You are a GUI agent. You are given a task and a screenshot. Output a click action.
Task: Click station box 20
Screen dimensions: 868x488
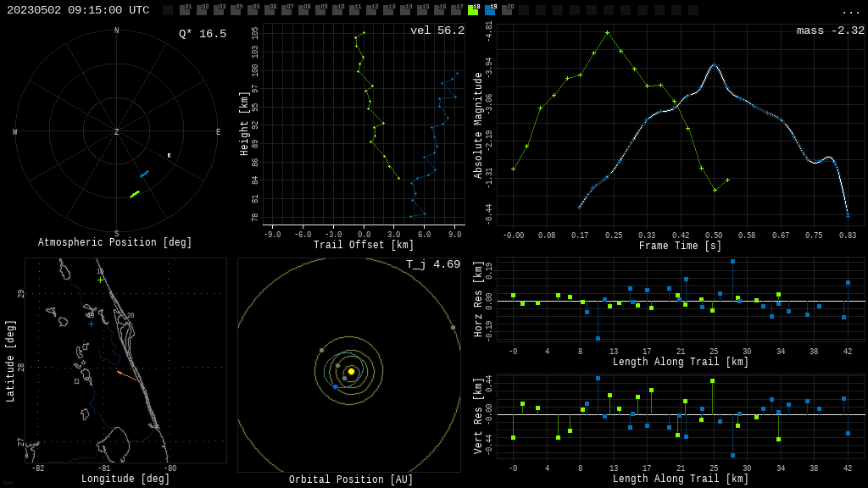[507, 9]
